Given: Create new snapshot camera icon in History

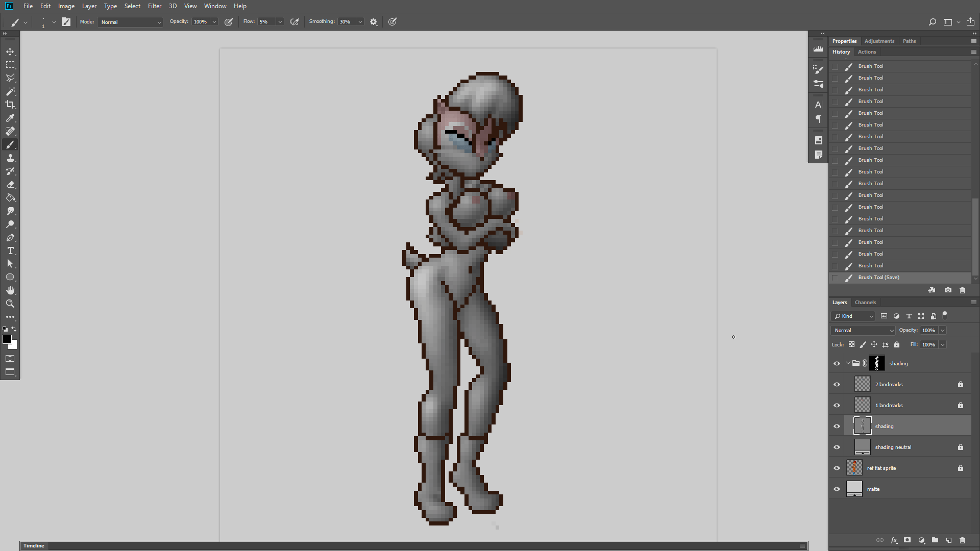Looking at the screenshot, I should pos(948,290).
